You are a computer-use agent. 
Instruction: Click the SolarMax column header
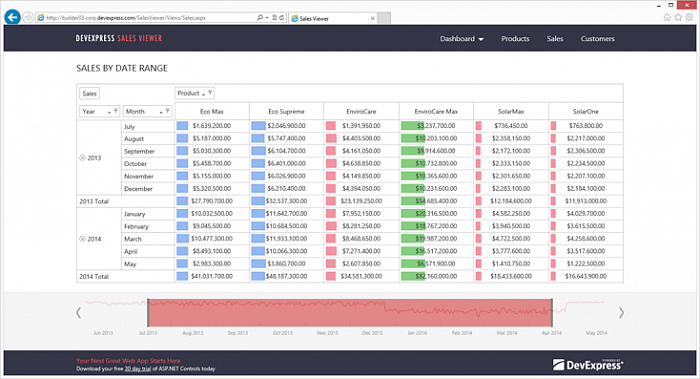point(511,112)
